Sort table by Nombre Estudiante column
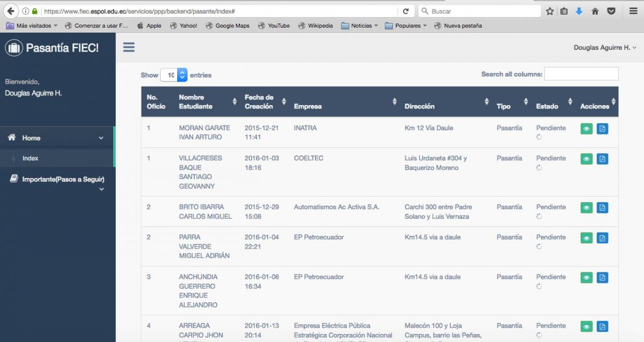644x342 pixels. 208,102
